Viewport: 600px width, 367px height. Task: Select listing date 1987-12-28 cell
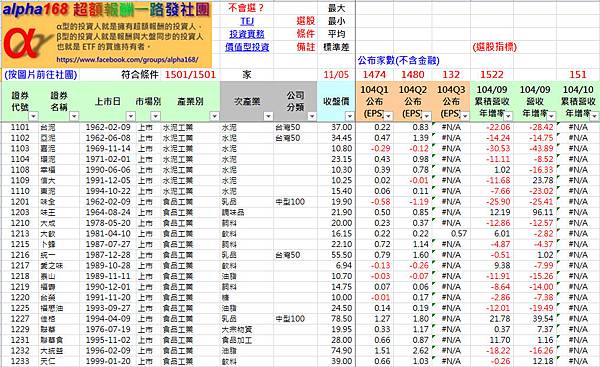[x=108, y=255]
